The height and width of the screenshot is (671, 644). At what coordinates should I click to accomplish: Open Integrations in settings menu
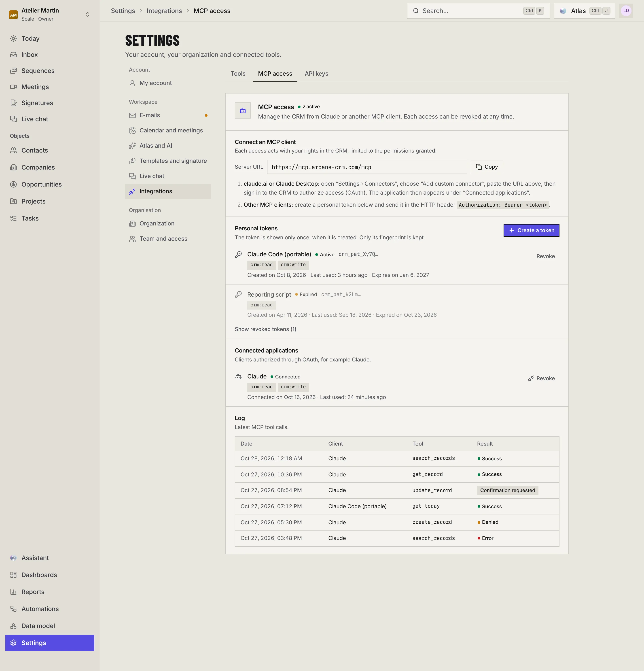pyautogui.click(x=168, y=191)
